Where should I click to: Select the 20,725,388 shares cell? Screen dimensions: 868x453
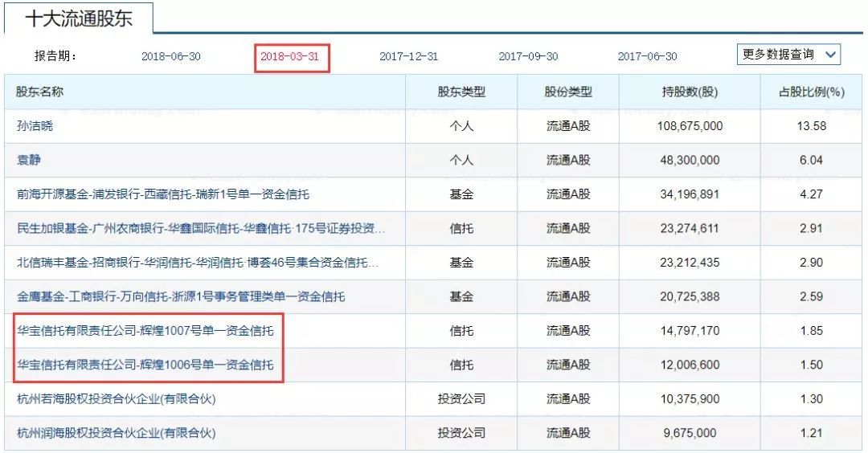coord(690,297)
